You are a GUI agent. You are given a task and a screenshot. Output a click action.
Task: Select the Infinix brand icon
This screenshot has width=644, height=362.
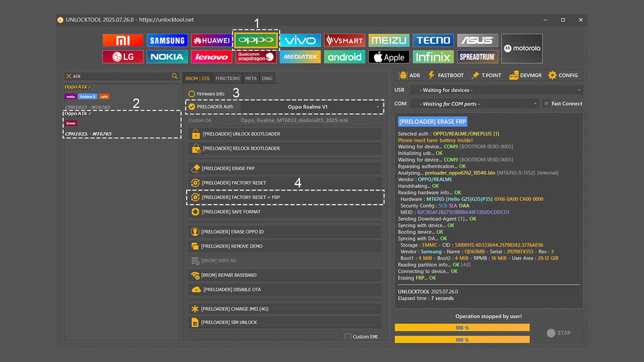click(x=433, y=57)
